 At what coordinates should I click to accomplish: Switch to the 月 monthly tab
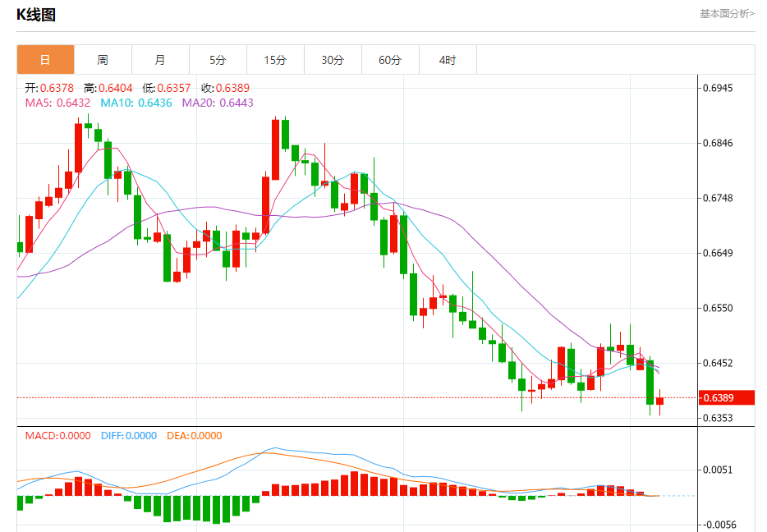(x=160, y=60)
